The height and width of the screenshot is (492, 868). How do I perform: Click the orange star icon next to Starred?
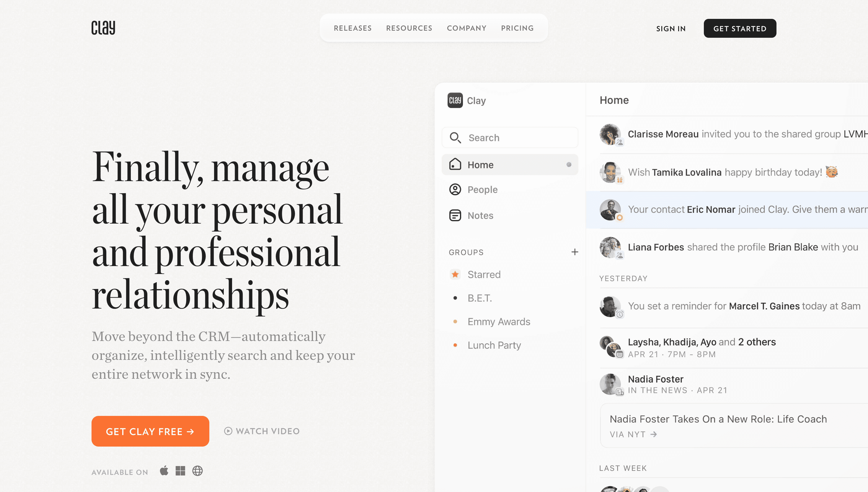(x=456, y=274)
